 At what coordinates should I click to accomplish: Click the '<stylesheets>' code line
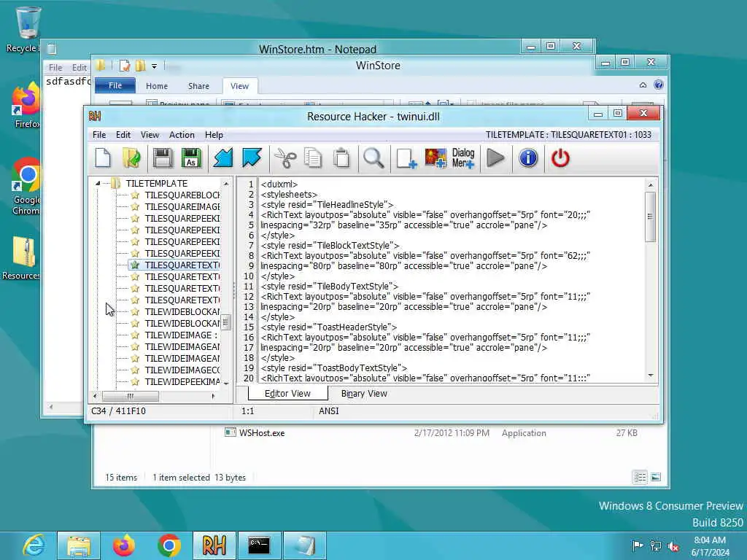(289, 194)
